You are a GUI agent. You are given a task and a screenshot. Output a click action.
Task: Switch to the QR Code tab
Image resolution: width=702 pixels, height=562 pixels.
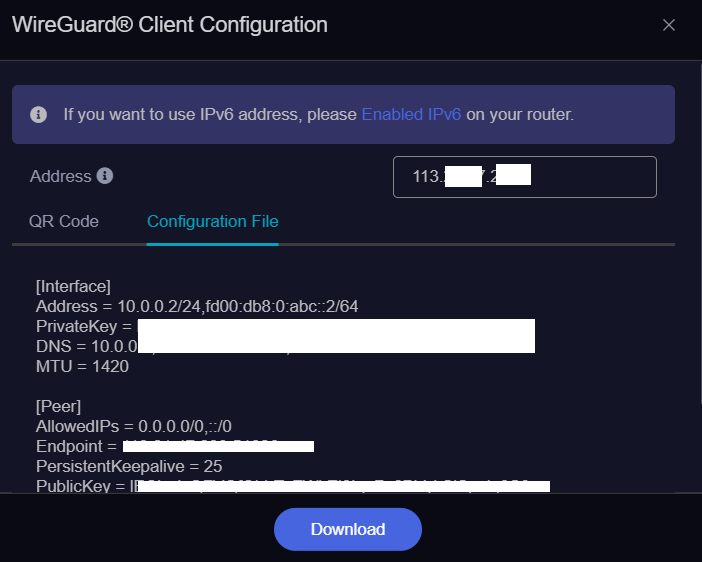click(64, 221)
